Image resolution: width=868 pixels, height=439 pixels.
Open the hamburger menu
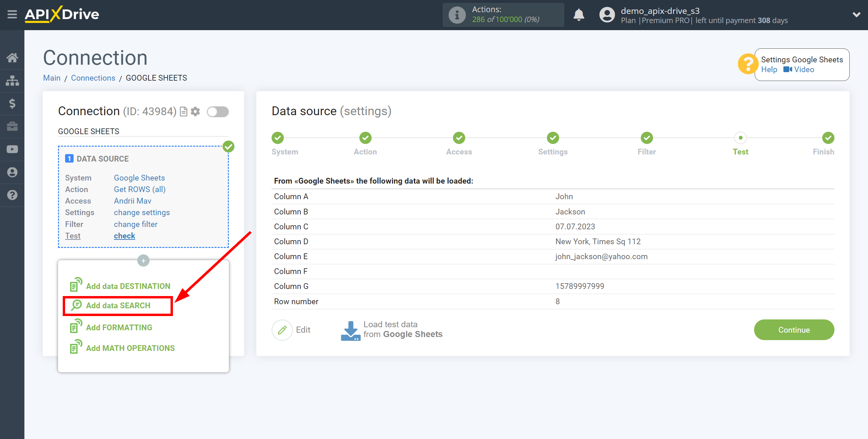pos(12,15)
